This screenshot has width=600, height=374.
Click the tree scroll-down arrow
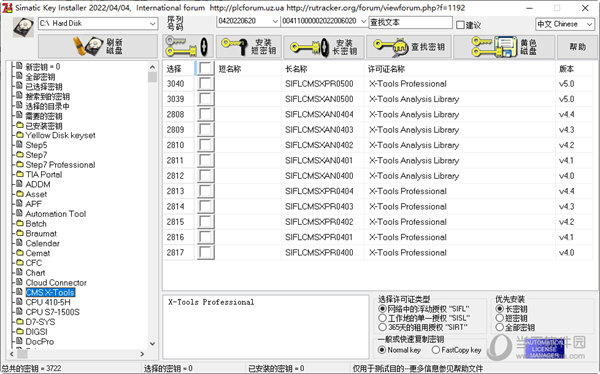point(152,343)
